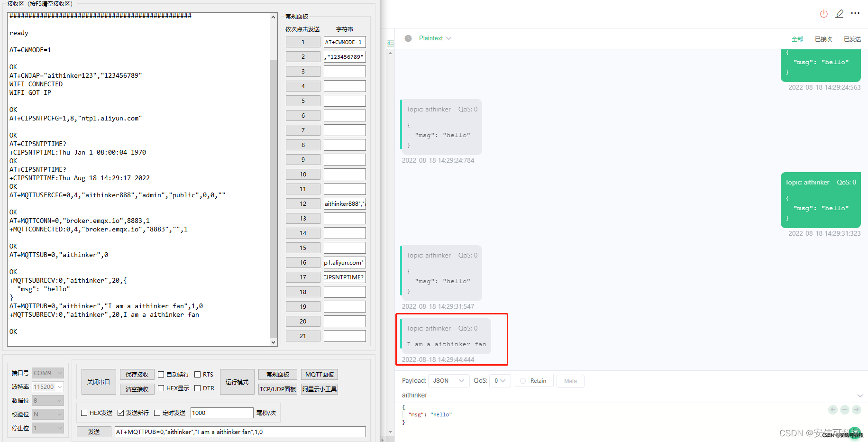Open the Payload JSON format dropdown

[x=448, y=380]
